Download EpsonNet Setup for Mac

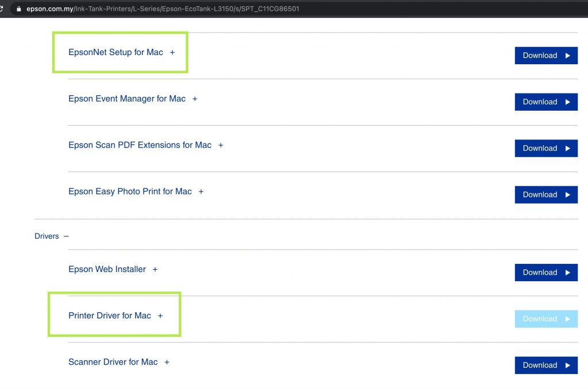point(546,56)
